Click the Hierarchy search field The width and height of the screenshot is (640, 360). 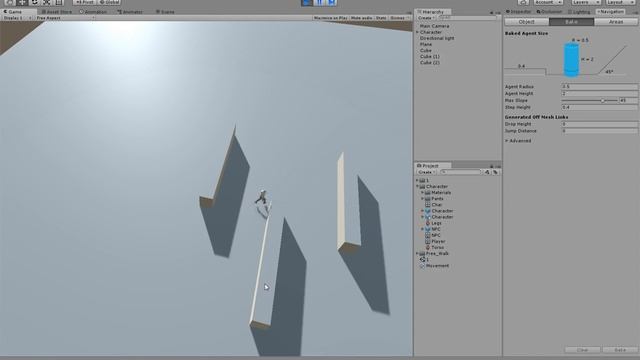(x=467, y=18)
